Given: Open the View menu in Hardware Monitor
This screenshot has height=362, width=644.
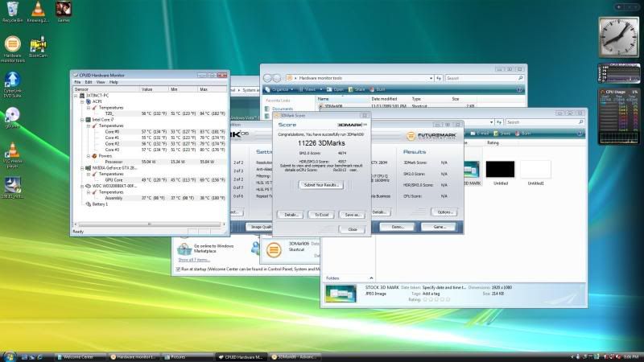Looking at the screenshot, I should (x=101, y=82).
